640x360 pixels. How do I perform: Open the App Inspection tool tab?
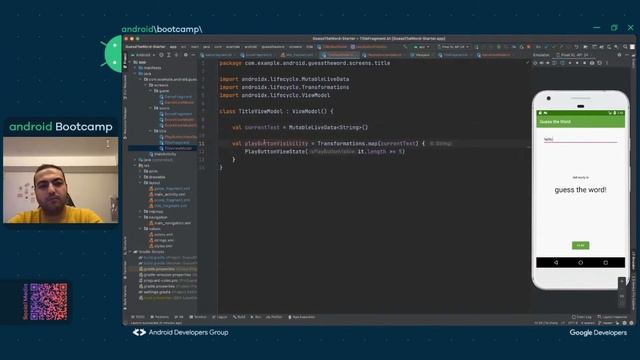pos(302,317)
